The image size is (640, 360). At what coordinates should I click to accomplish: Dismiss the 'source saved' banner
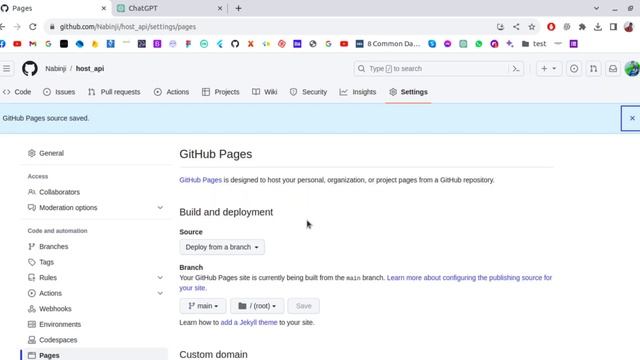pyautogui.click(x=632, y=118)
